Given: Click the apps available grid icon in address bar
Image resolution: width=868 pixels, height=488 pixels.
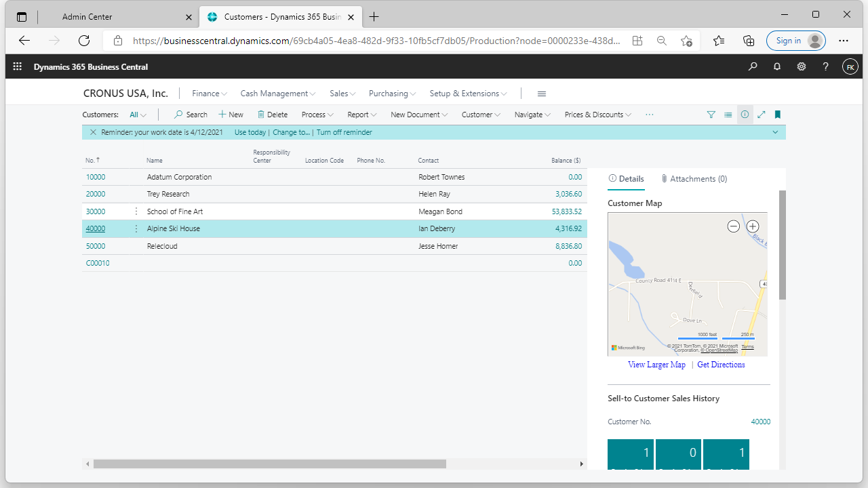Looking at the screenshot, I should coord(637,41).
